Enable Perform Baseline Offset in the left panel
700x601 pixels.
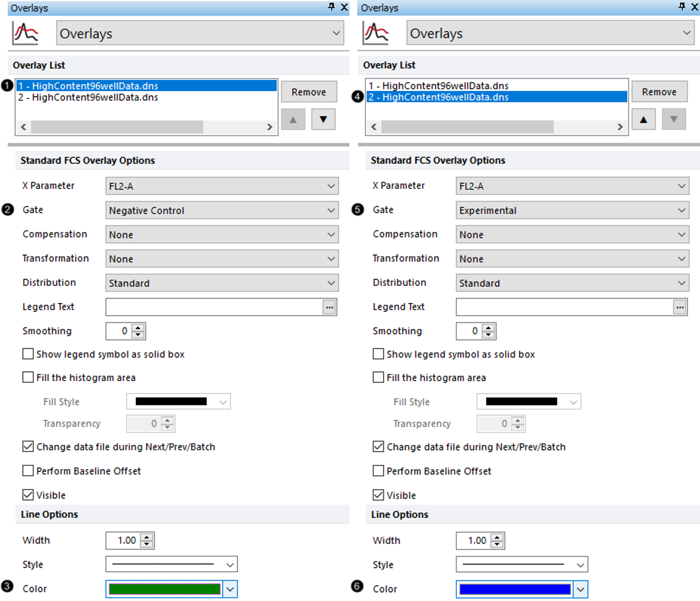click(x=28, y=471)
